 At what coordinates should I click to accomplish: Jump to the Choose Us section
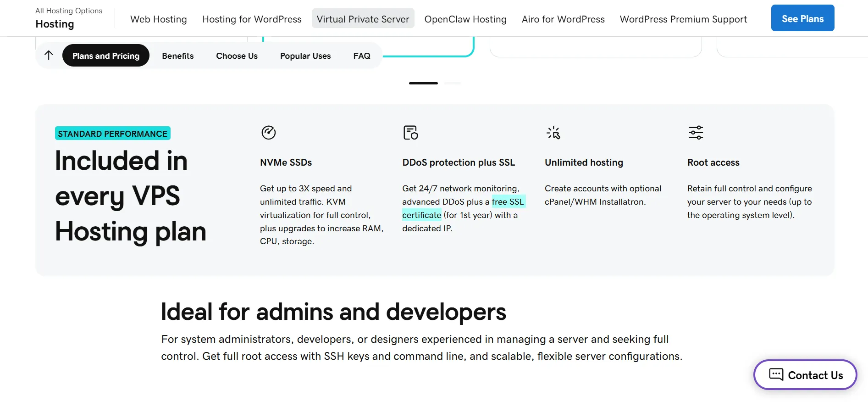click(x=237, y=56)
